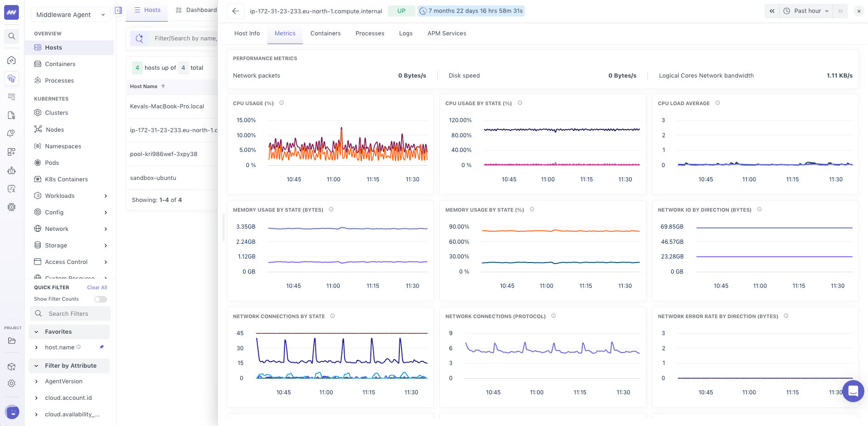
Task: Select the pool-kri986wef-3xpy38 host row
Action: click(172, 154)
